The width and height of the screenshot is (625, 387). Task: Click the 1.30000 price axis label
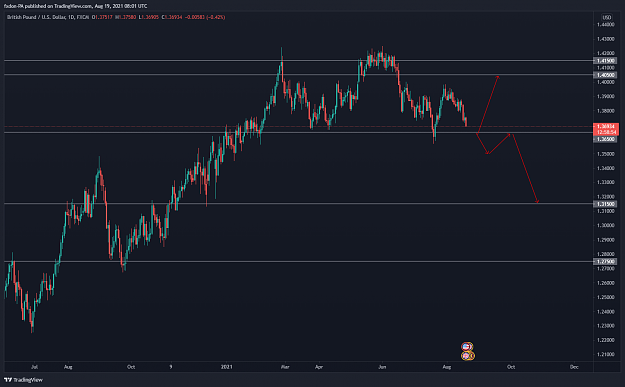click(x=605, y=226)
